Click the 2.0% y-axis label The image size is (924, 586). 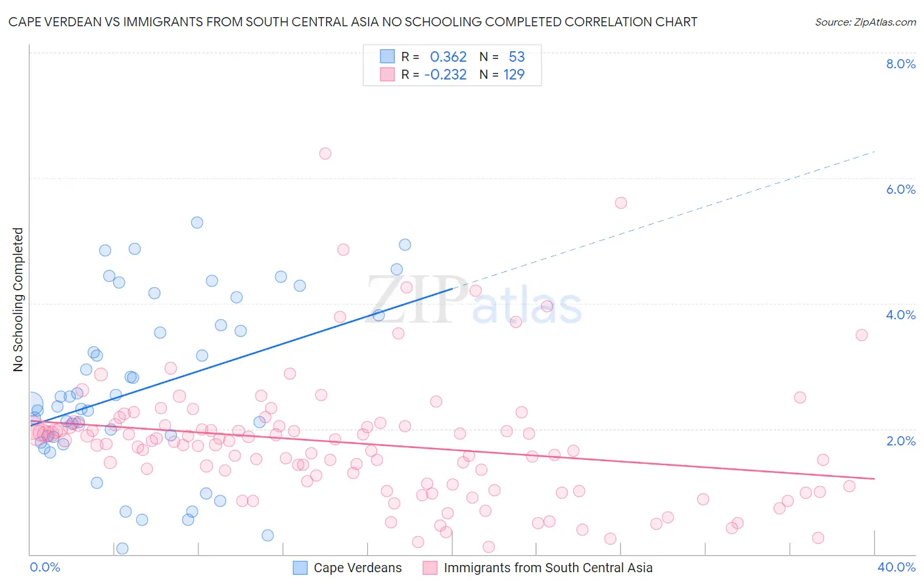coord(900,440)
